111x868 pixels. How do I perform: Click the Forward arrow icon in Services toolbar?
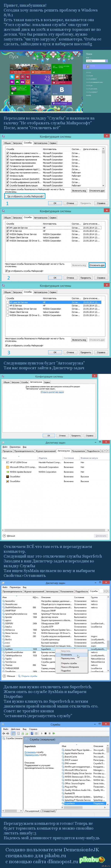point(8,733)
